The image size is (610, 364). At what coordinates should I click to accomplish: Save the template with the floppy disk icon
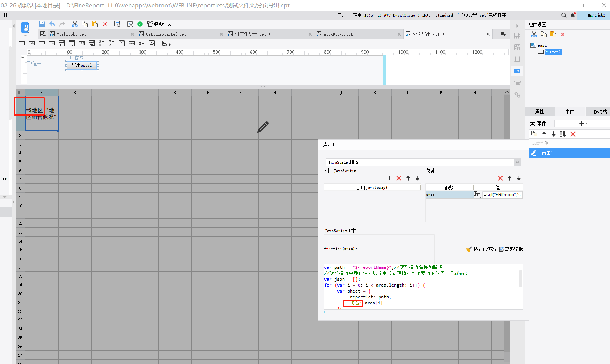point(42,24)
